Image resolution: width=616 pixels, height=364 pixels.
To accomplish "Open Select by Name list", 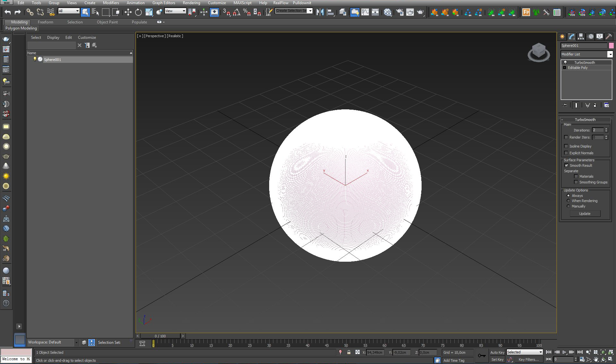I will coord(95,12).
